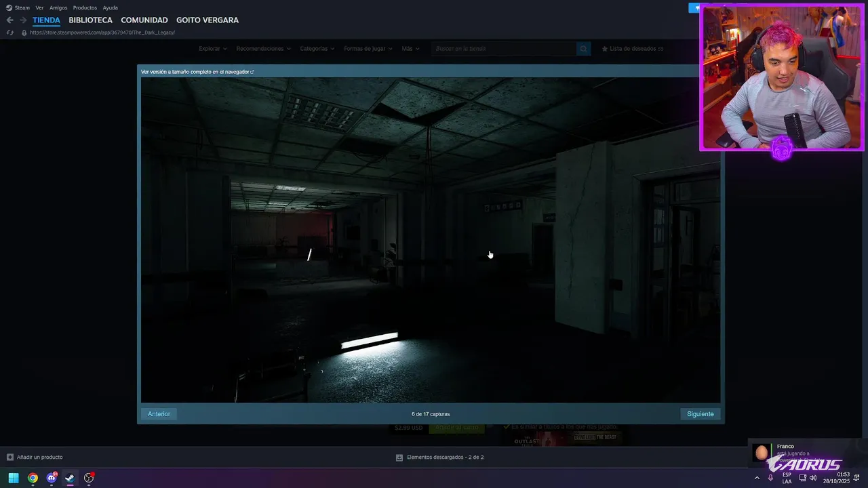This screenshot has height=488, width=868.
Task: Click the dimmed Añadir al carro button
Action: 456,428
